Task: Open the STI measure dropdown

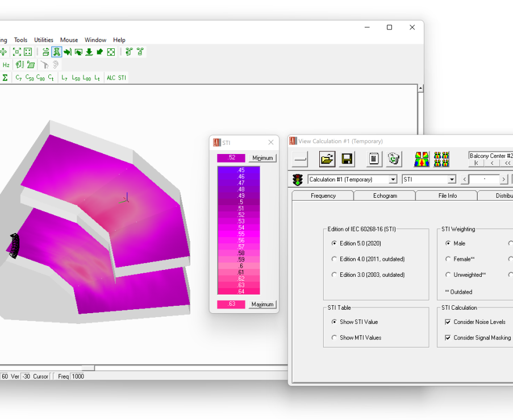Action: 452,180
